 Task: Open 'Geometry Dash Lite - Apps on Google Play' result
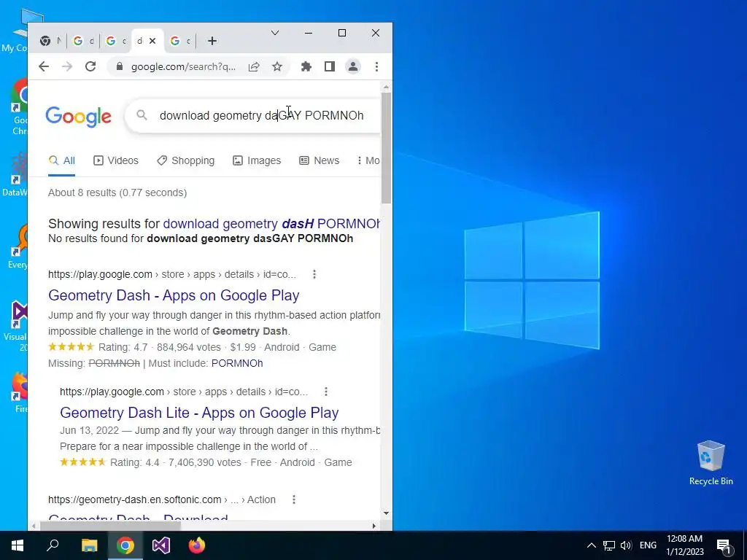tap(199, 413)
